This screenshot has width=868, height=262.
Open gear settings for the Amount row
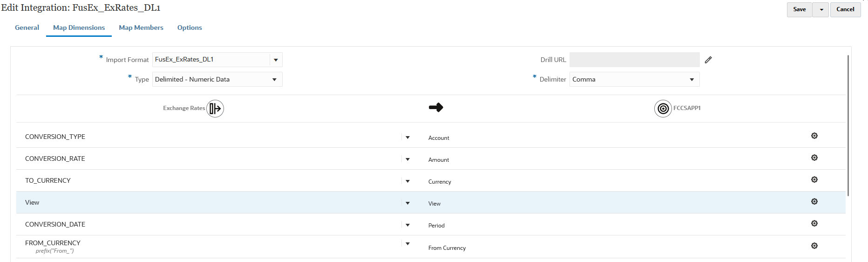click(x=814, y=158)
